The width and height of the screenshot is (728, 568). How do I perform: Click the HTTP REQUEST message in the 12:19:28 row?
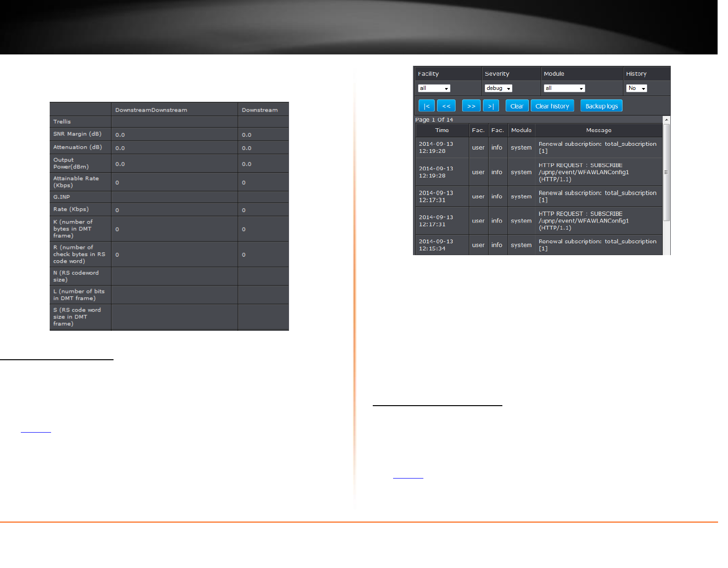584,172
